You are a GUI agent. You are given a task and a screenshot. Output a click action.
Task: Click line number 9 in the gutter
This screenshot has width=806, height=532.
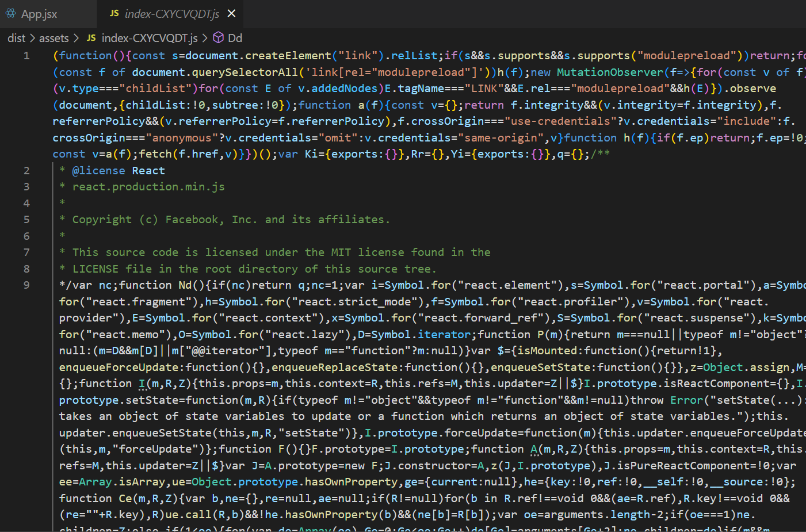tap(26, 285)
